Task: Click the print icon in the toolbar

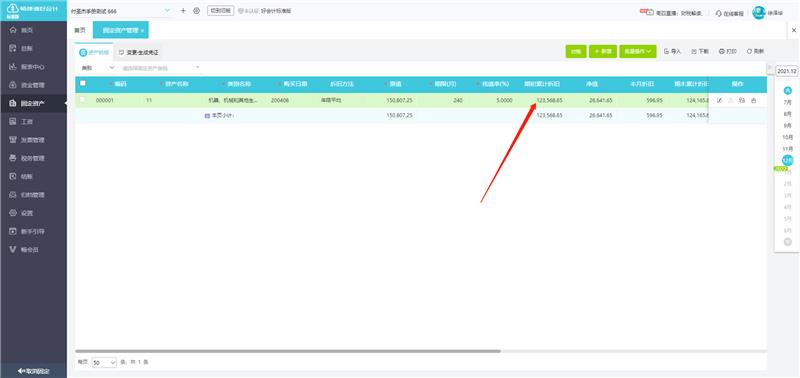Action: point(728,52)
